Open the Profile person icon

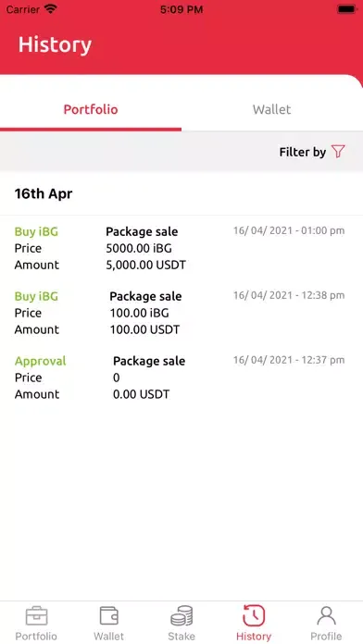[326, 615]
